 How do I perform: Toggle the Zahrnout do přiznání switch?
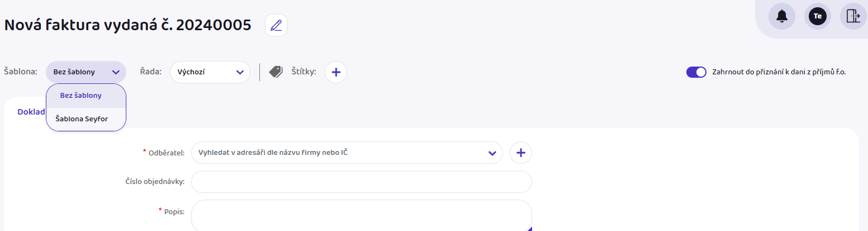(x=696, y=72)
